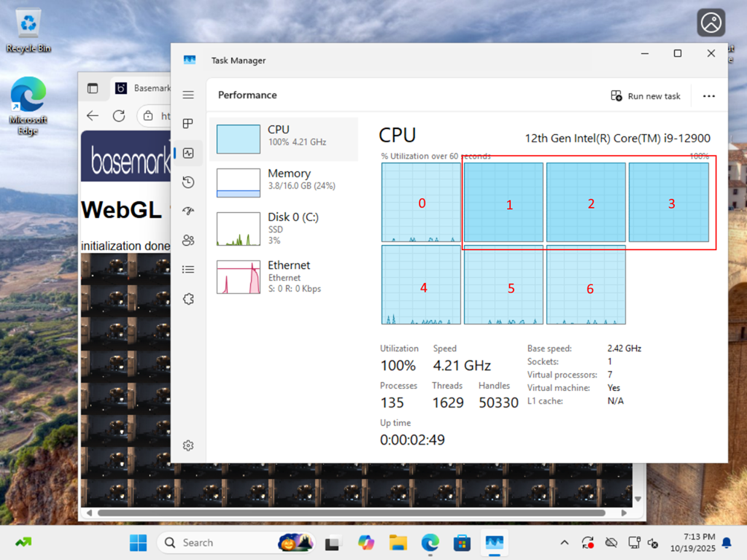747x560 pixels.
Task: Open the App history page icon
Action: coord(188,182)
